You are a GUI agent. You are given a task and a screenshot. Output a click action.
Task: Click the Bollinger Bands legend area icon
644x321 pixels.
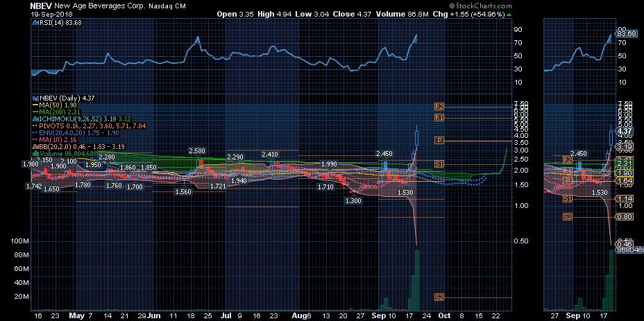coord(35,146)
